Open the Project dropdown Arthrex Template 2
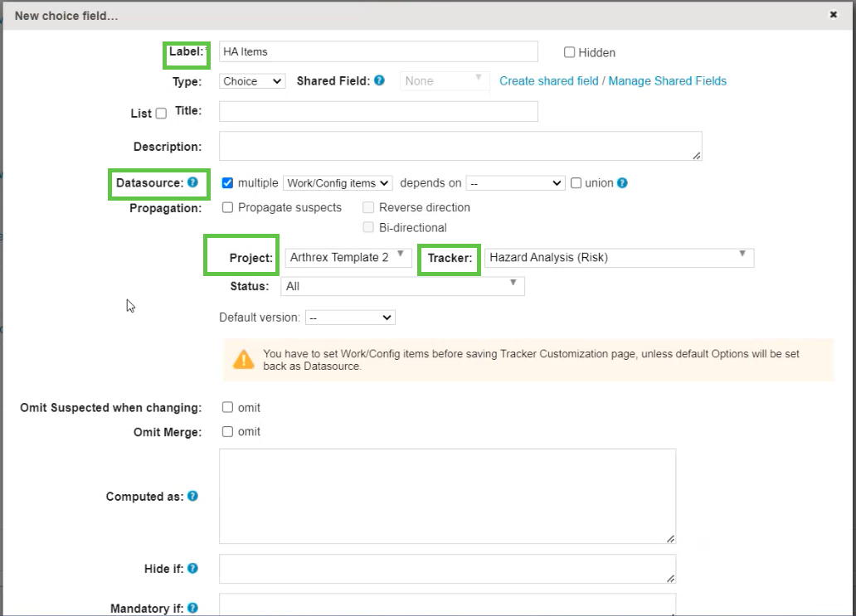The width and height of the screenshot is (856, 616). pyautogui.click(x=348, y=257)
